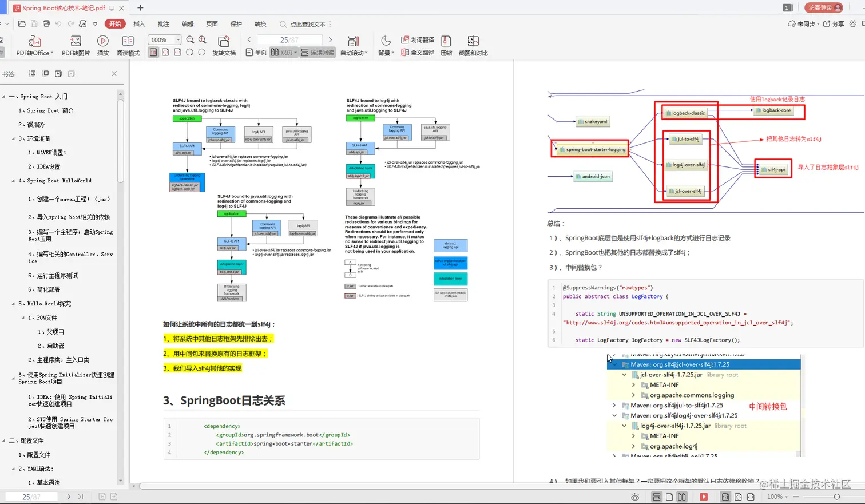Toggle two-page icon in status bar
865x504 pixels.
pyautogui.click(x=682, y=497)
